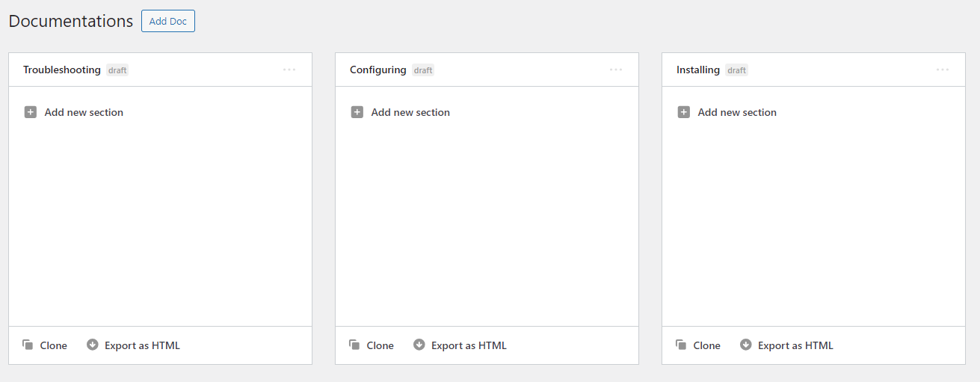Open the three-dot menu for Troubleshooting
The image size is (980, 382).
tap(289, 70)
